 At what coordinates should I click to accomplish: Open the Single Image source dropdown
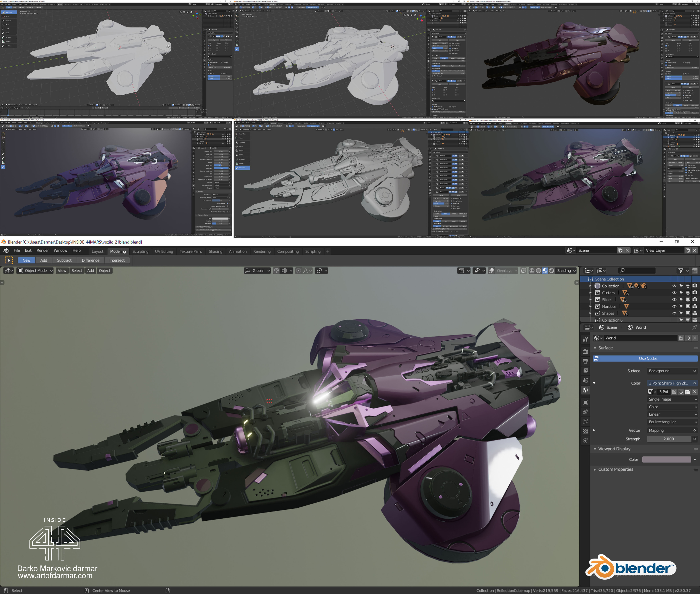coord(672,399)
